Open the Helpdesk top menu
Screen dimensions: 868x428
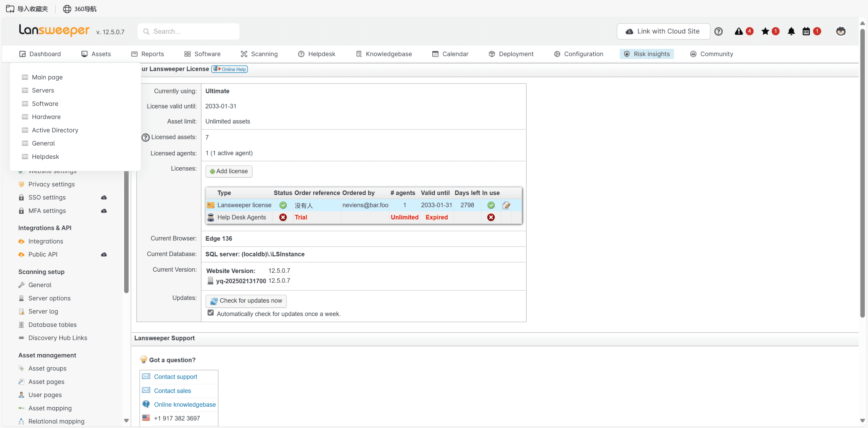pos(317,54)
